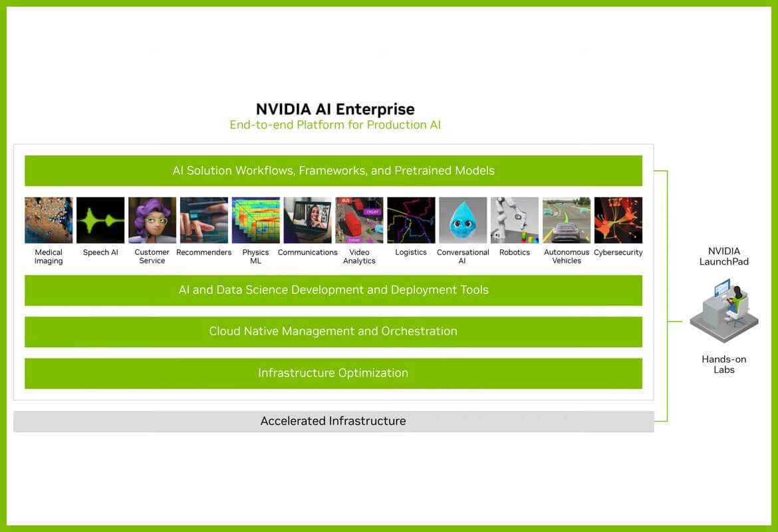This screenshot has height=532, width=778.
Task: Select the Speech AI waveform image
Action: coord(100,220)
